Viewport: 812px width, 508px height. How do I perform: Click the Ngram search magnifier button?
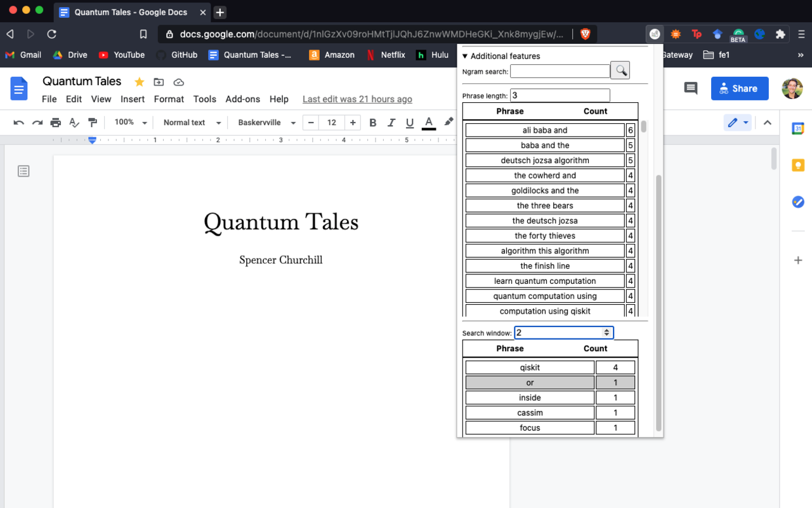click(620, 70)
